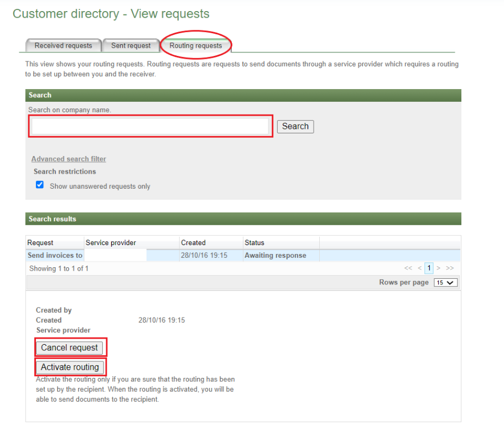Click the Cancel request button
Image resolution: width=504 pixels, height=436 pixels.
70,347
